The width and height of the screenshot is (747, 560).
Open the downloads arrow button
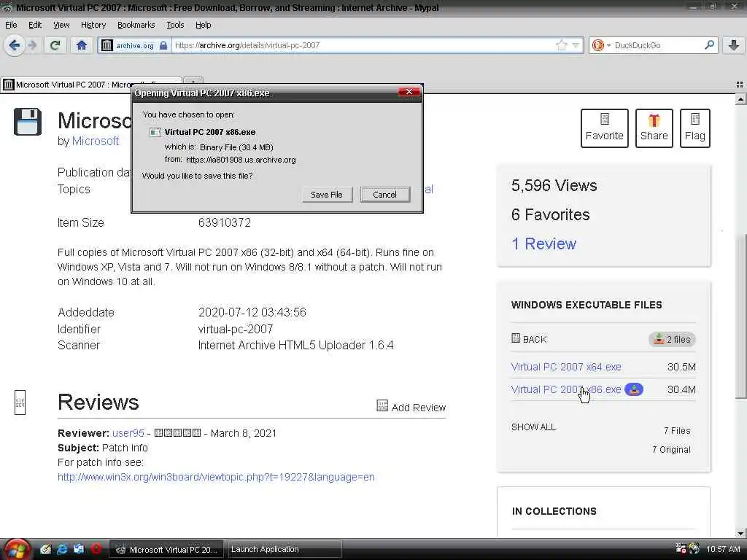(x=734, y=45)
